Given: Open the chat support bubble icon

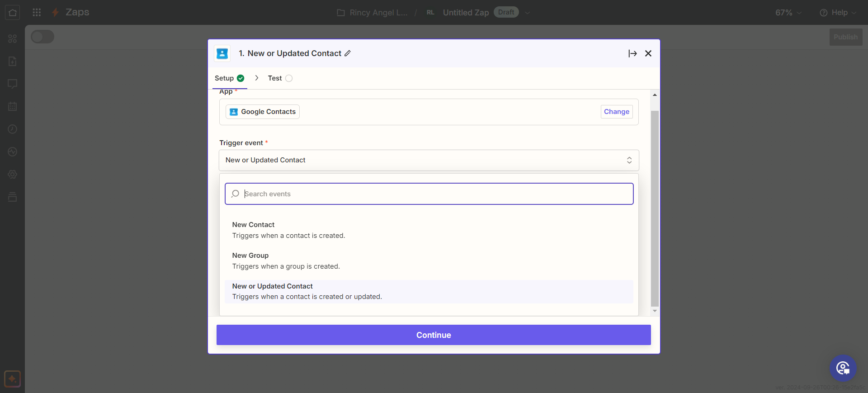Looking at the screenshot, I should tap(843, 368).
